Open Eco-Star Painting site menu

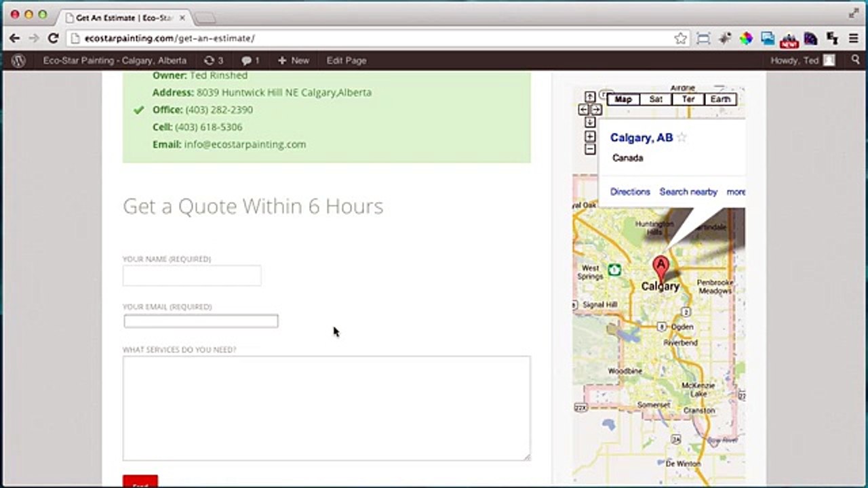coord(115,60)
